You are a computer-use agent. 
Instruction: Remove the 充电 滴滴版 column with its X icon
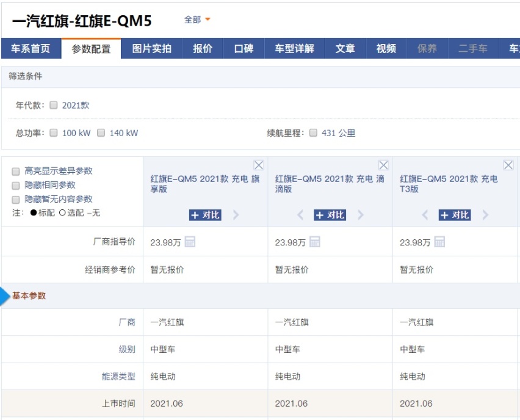(x=383, y=165)
